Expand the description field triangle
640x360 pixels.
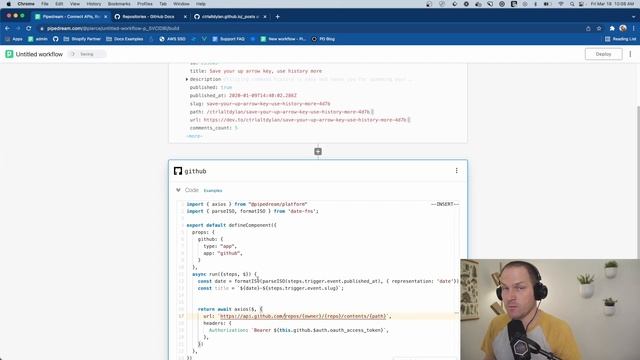coord(187,79)
